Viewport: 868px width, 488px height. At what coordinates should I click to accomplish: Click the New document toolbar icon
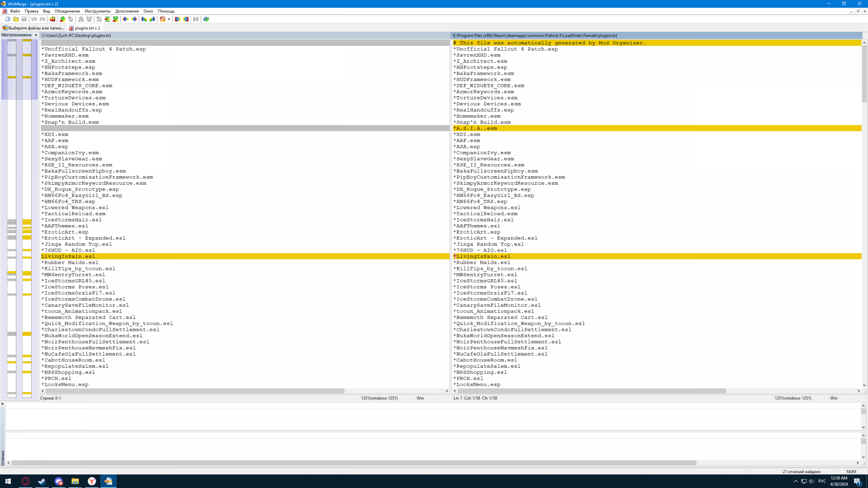click(8, 19)
